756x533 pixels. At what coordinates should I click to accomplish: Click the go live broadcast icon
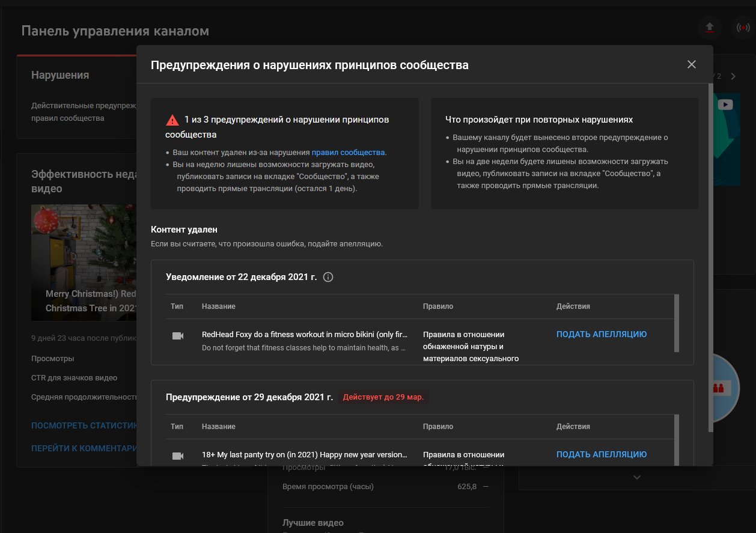point(743,28)
